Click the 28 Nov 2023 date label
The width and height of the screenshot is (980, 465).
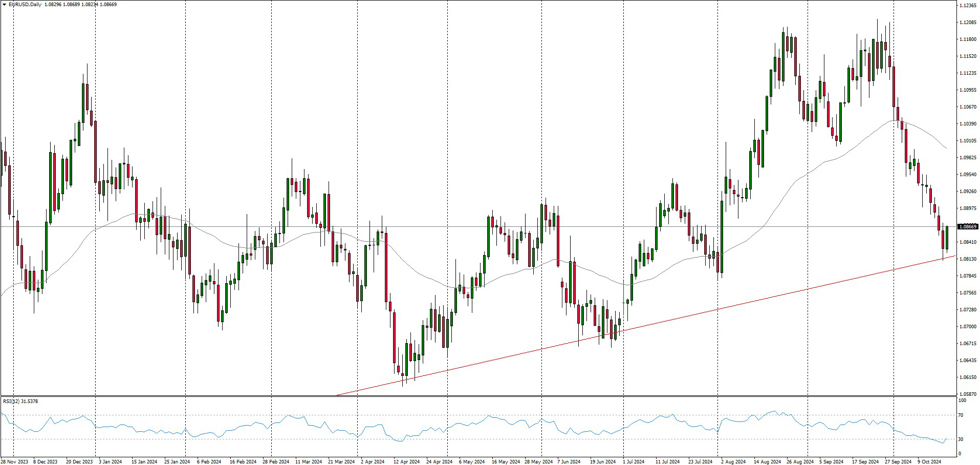click(x=14, y=461)
